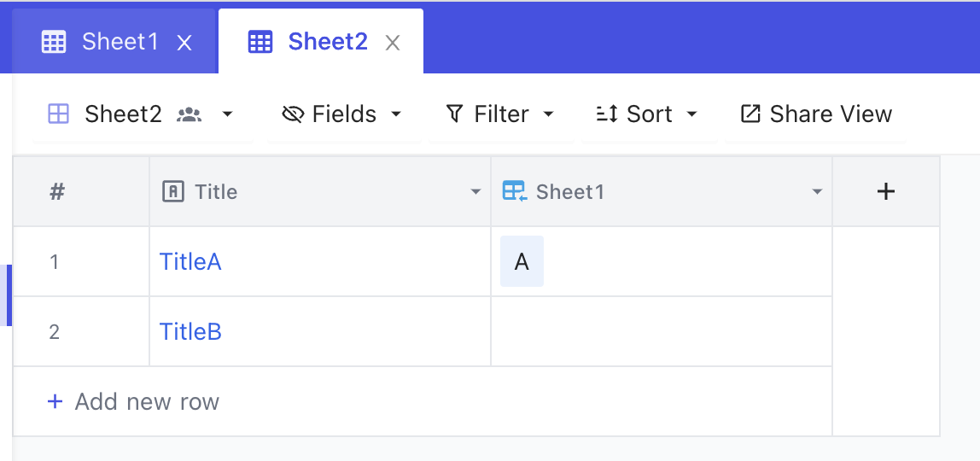Click the Title column text-type icon

(173, 191)
